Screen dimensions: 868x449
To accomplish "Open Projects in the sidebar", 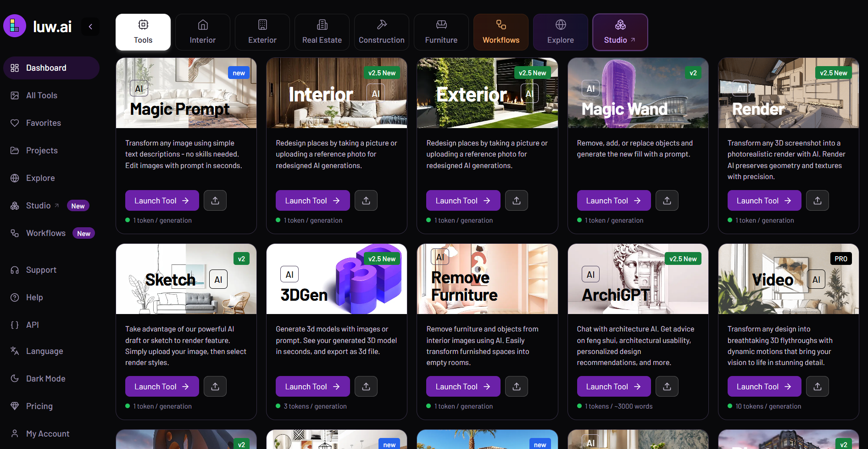I will 51,151.
